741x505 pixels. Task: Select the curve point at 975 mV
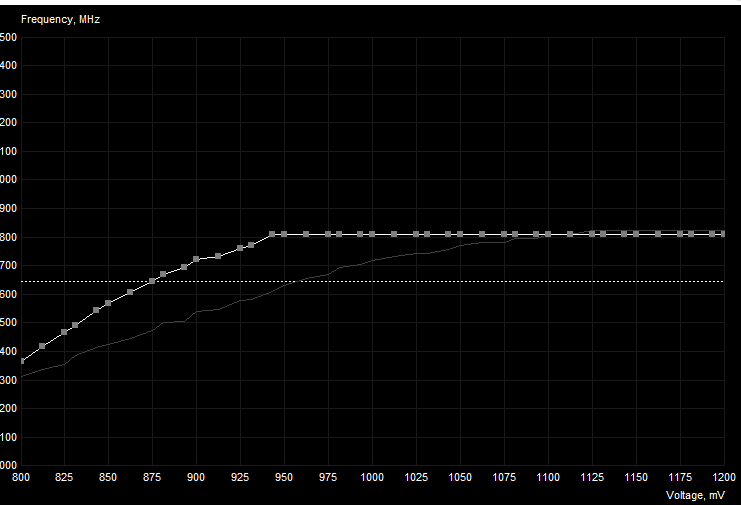coord(328,234)
